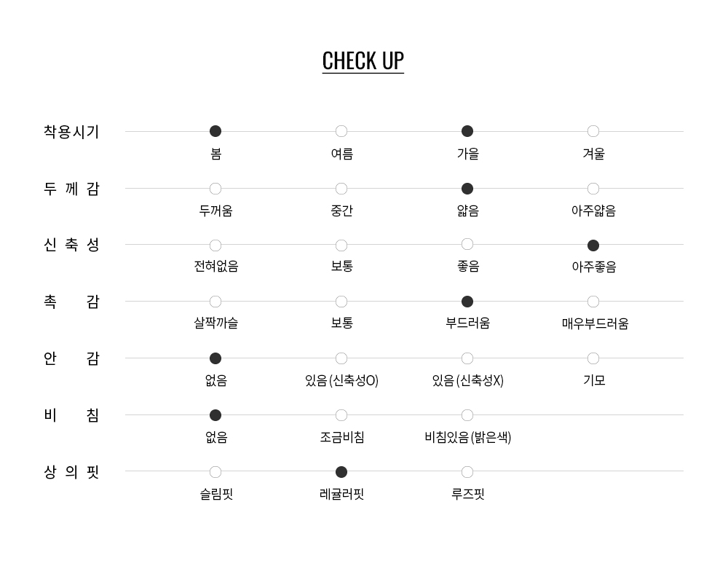728x566 pixels.
Task: Select 두꺼움 thickness radio dot
Action: pos(215,189)
